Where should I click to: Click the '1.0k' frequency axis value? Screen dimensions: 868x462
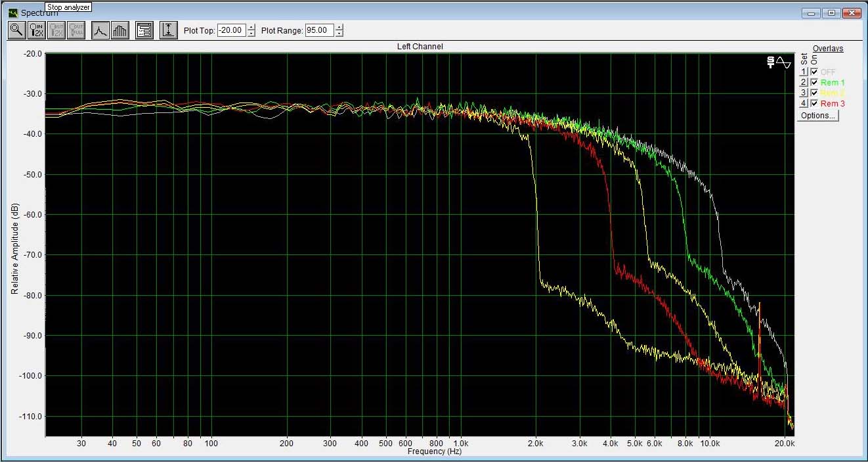click(461, 444)
